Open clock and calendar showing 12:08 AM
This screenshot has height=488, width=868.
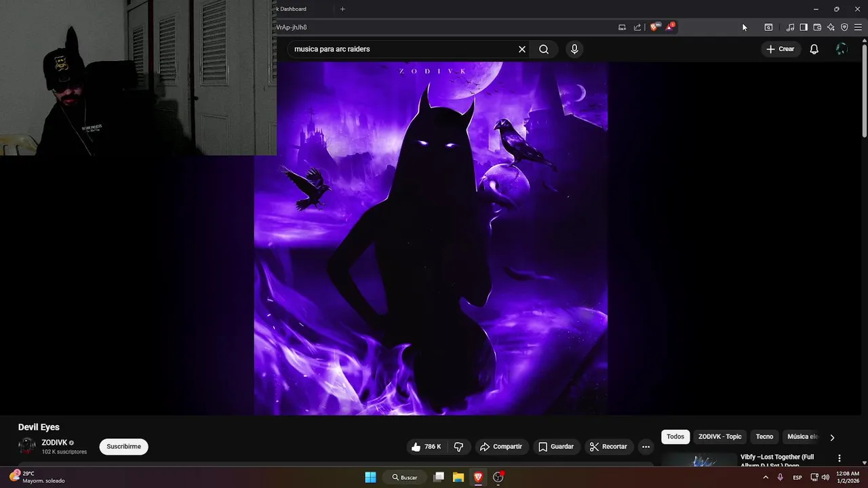tap(848, 477)
